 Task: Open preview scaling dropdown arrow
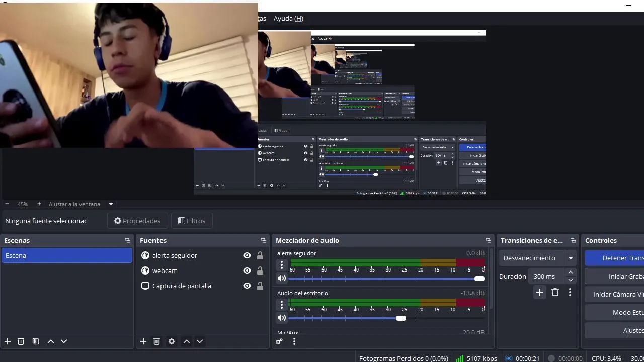tap(111, 204)
